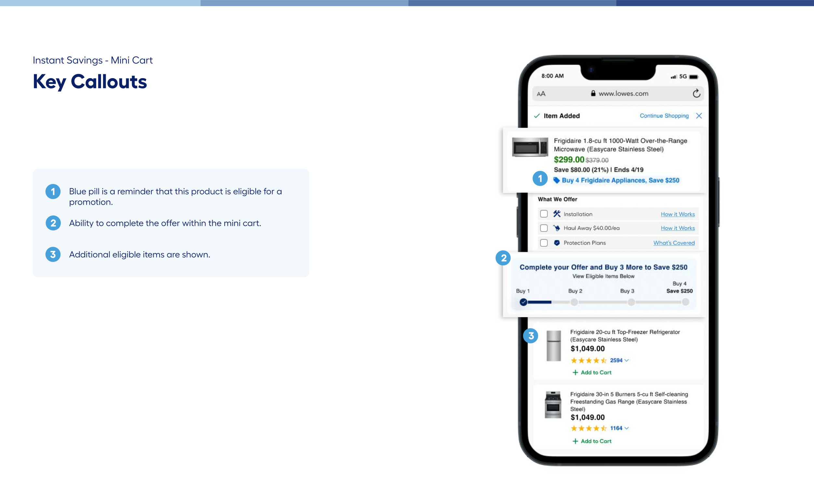814x504 pixels.
Task: Check the Haul Away checkbox
Action: 544,228
